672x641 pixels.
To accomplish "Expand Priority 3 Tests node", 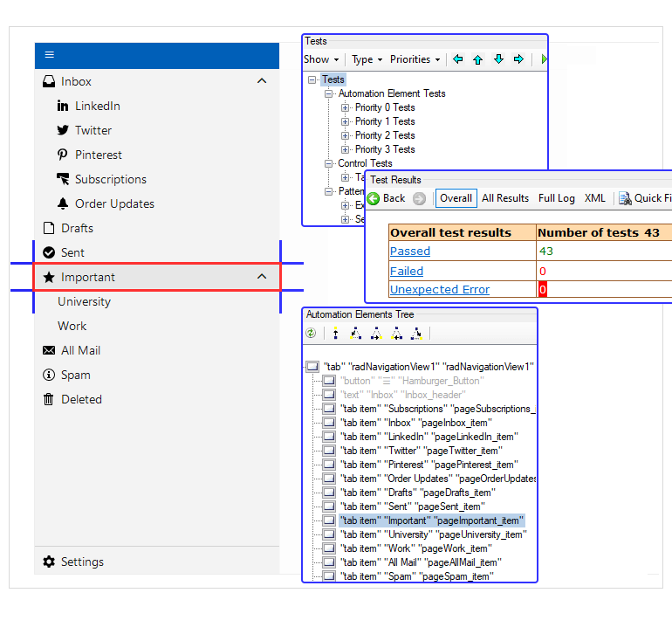I will click(x=345, y=149).
